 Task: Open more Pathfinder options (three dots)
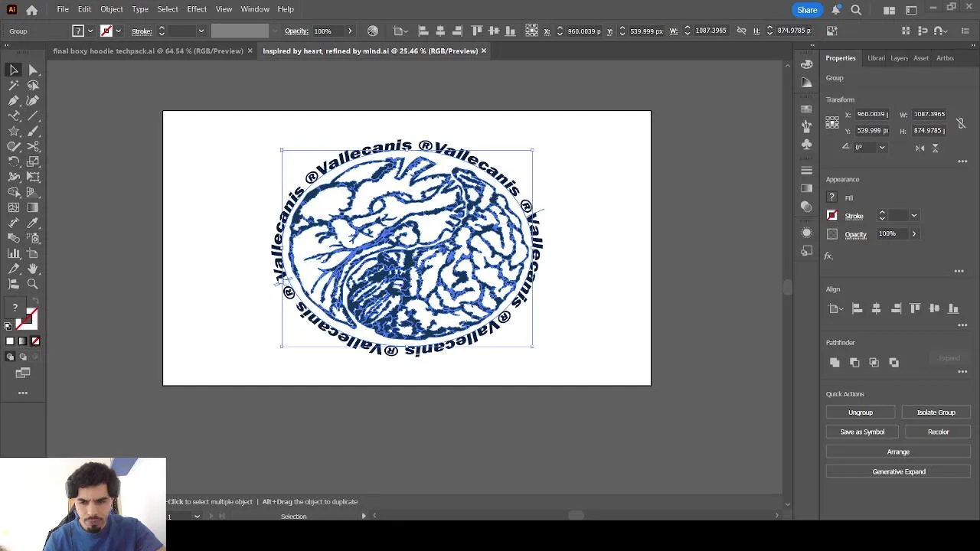(962, 372)
